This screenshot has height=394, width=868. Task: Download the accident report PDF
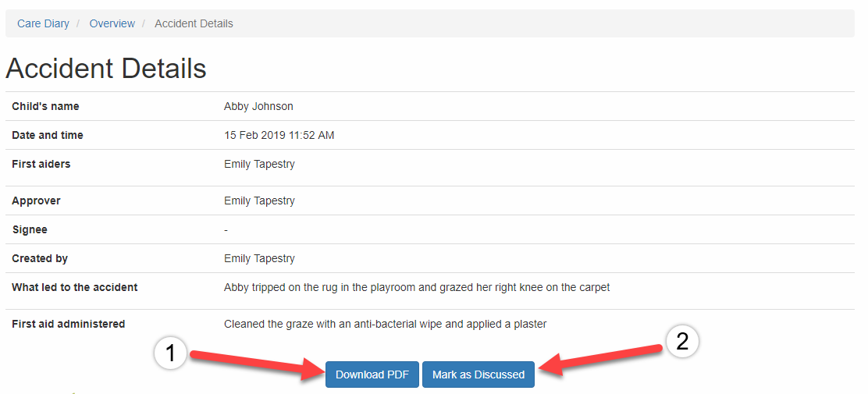coord(372,374)
